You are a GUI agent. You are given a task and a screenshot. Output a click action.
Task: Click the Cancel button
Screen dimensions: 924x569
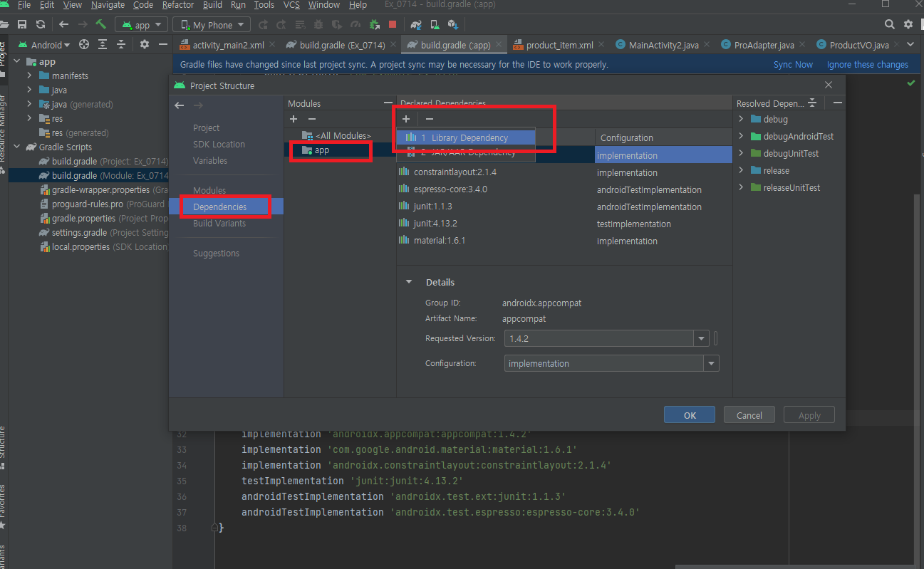tap(749, 415)
